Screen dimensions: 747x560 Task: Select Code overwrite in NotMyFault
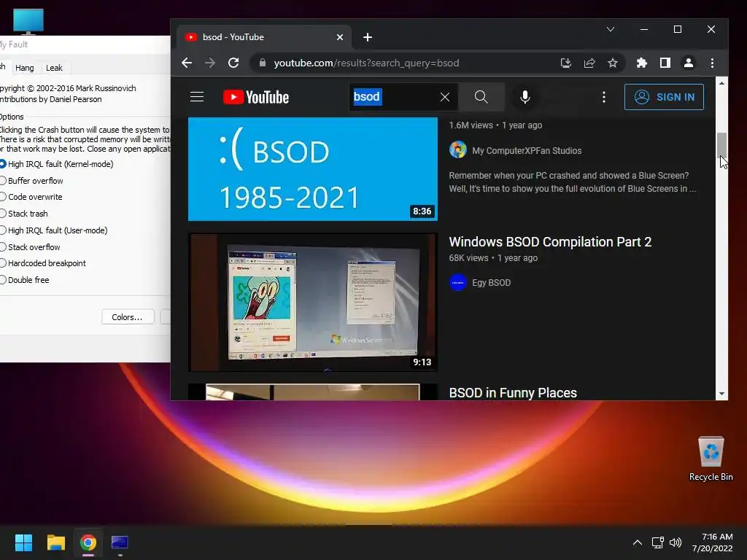point(31,197)
